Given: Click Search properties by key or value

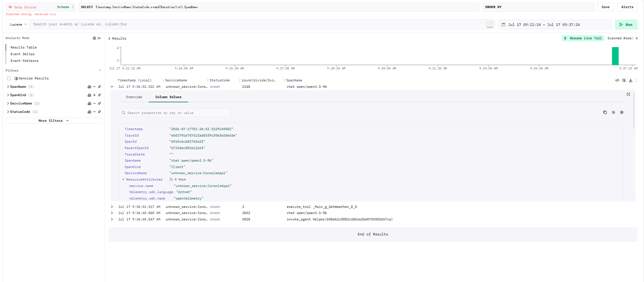Looking at the screenshot, I should click(175, 113).
